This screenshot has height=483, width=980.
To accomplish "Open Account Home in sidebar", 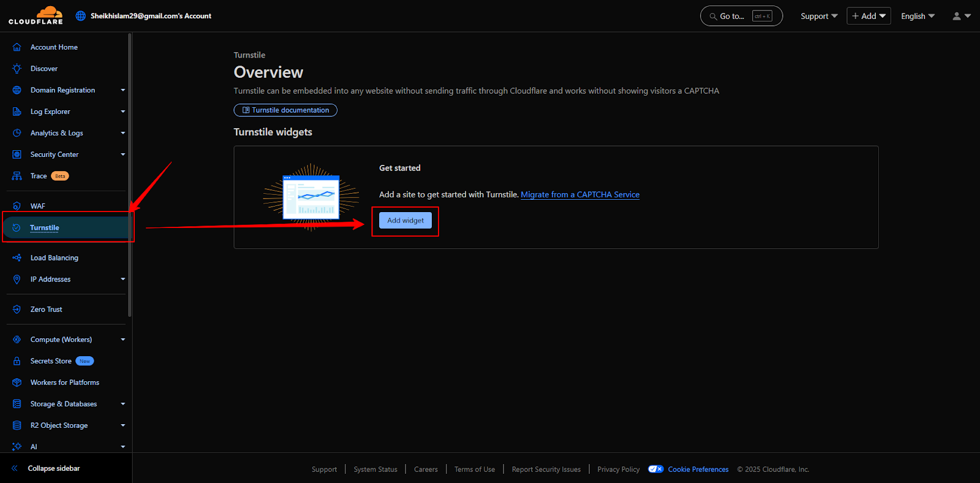I will 54,47.
